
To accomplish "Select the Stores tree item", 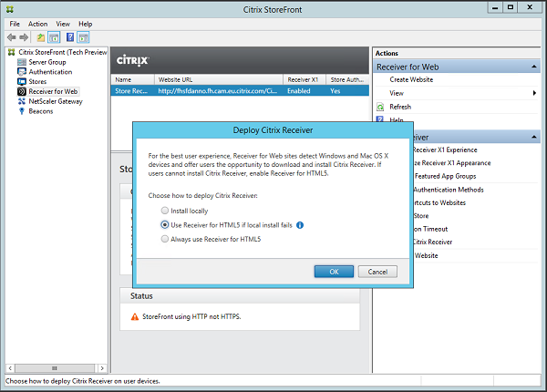I will pos(37,82).
